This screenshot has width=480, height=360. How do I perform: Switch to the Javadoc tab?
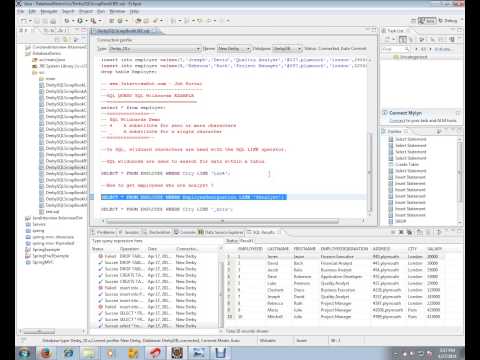129,232
